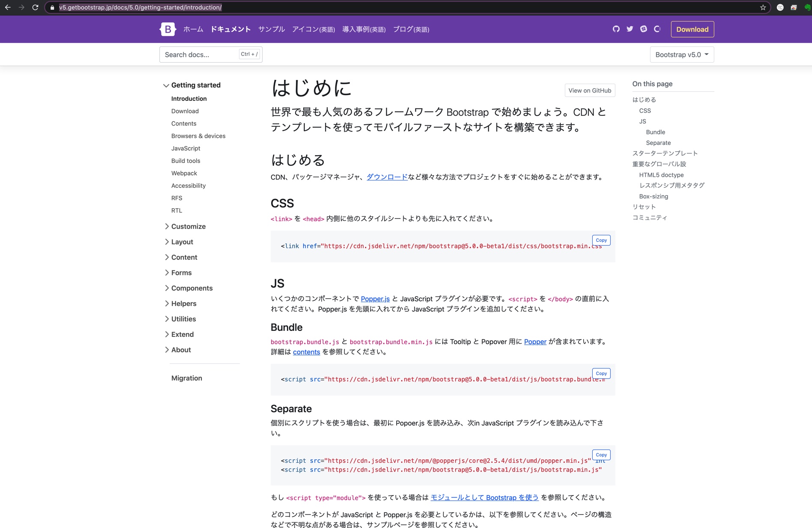Expand the Components section
Viewport: 812px width, 528px height.
point(188,288)
